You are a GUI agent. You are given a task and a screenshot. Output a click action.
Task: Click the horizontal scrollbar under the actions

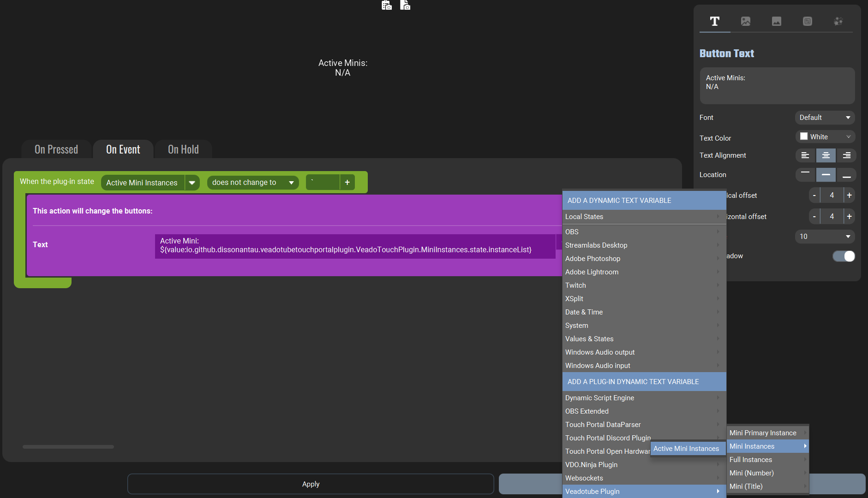click(68, 447)
